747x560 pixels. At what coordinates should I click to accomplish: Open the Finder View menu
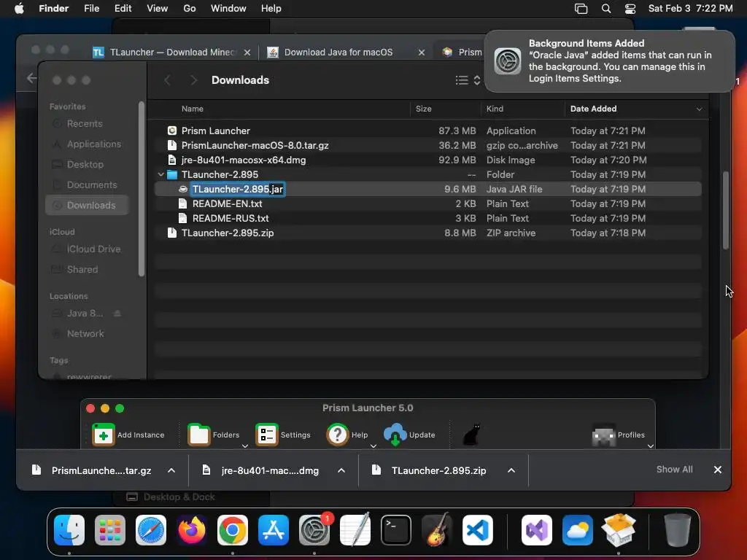coord(158,9)
